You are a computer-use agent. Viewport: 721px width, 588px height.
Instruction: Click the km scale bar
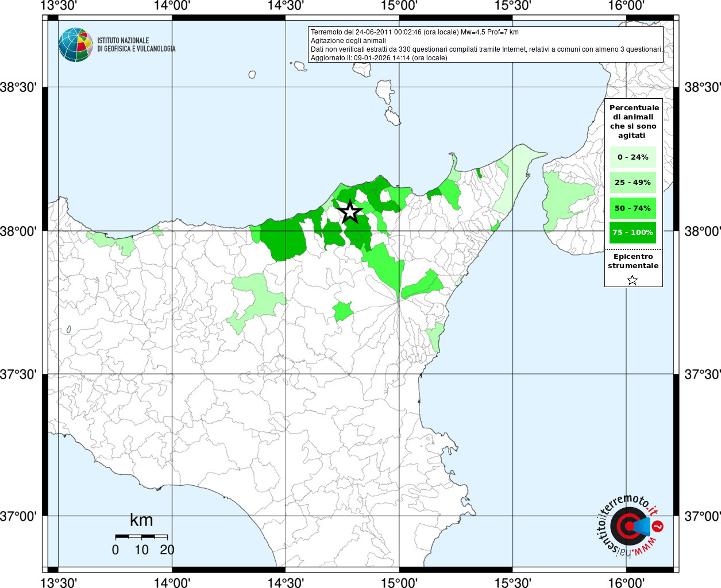click(141, 536)
